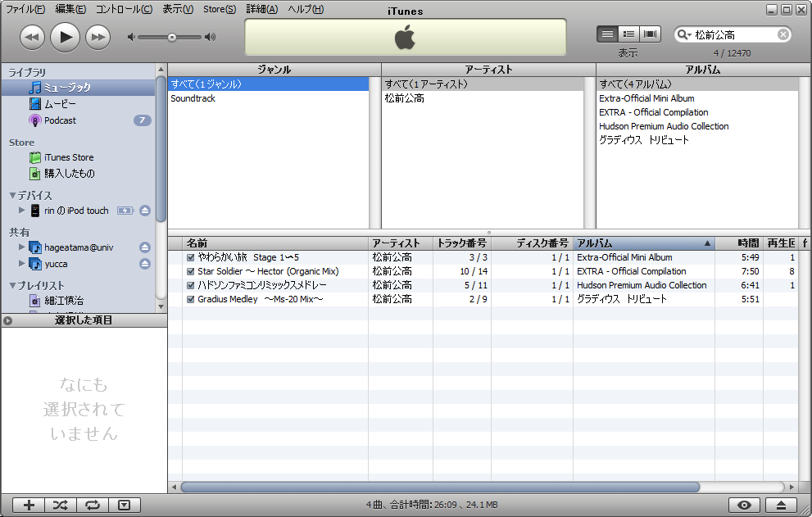The width and height of the screenshot is (812, 517).
Task: Expand rin の iPod touch device
Action: (x=22, y=211)
